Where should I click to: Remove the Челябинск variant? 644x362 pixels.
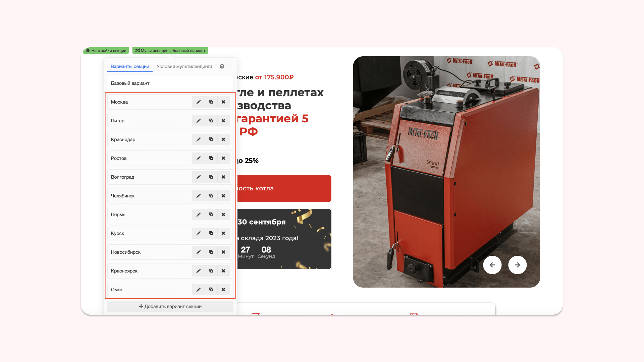pyautogui.click(x=223, y=196)
